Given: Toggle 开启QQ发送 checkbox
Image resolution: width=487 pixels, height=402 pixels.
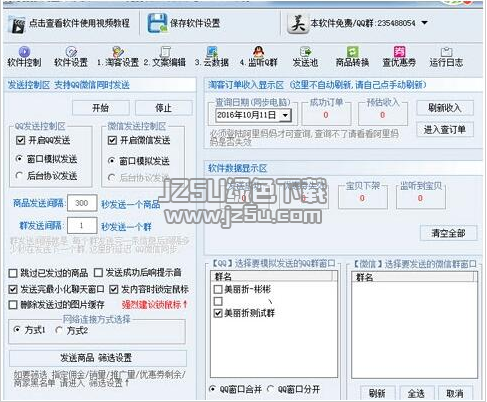Looking at the screenshot, I should click(20, 140).
